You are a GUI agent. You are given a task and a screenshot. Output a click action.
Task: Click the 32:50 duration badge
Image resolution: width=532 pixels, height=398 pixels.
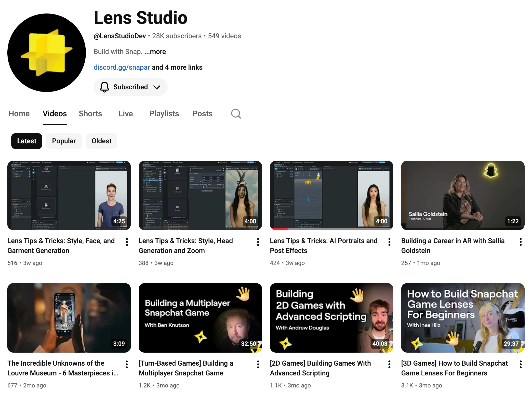pyautogui.click(x=249, y=344)
